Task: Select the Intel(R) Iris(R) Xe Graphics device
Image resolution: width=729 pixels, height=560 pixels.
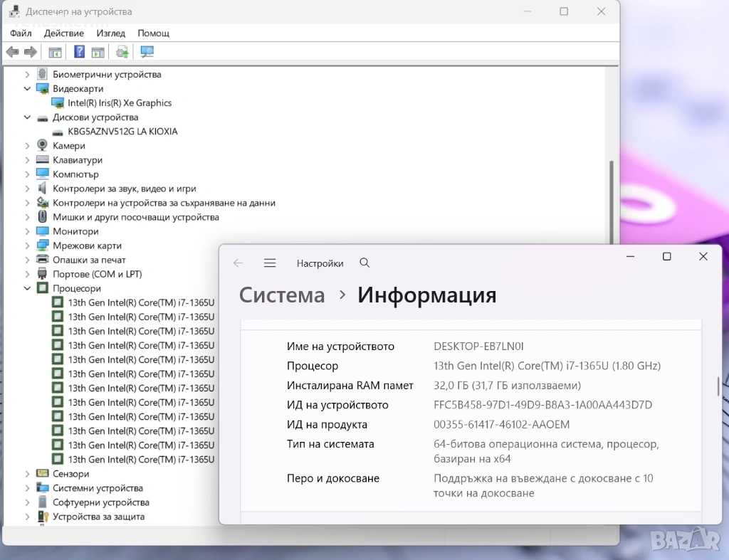Action: (x=120, y=103)
